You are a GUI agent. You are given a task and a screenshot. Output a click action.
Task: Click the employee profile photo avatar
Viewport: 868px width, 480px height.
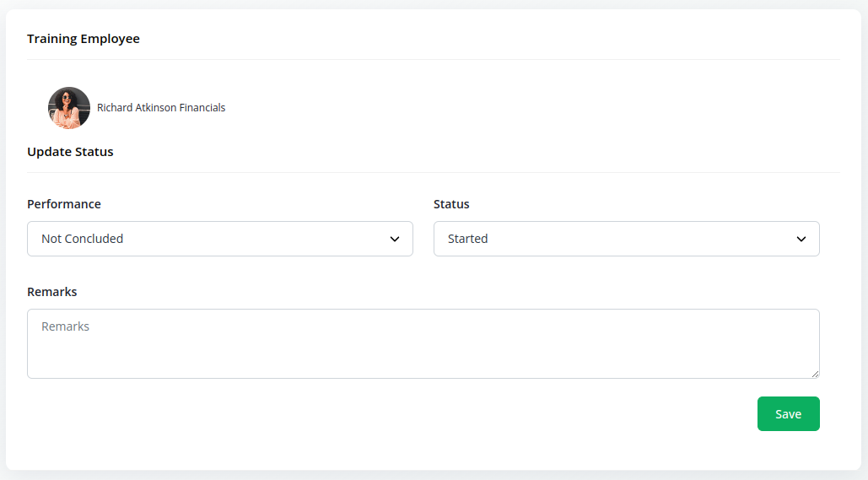click(x=69, y=108)
